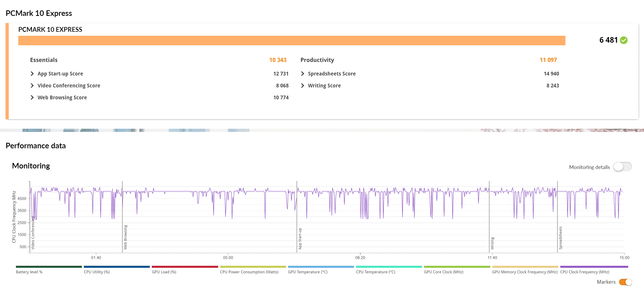
Task: Click the 08:20 time label on the axis
Action: click(360, 257)
